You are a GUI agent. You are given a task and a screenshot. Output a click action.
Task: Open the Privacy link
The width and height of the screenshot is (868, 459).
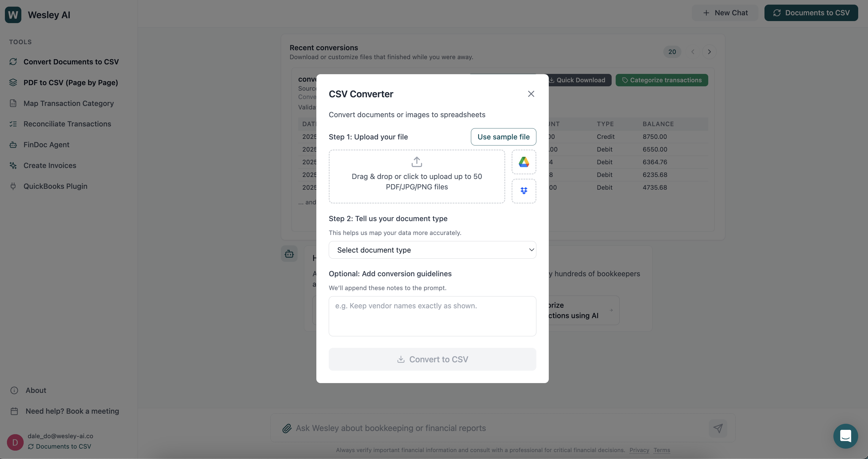(639, 450)
